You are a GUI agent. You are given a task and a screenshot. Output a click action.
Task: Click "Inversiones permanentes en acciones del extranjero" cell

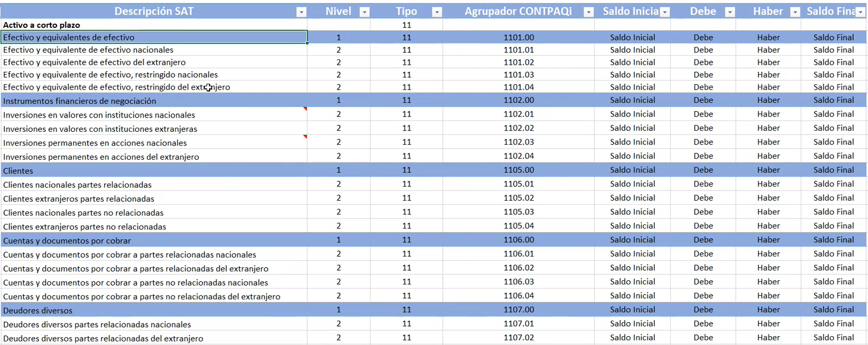(101, 157)
